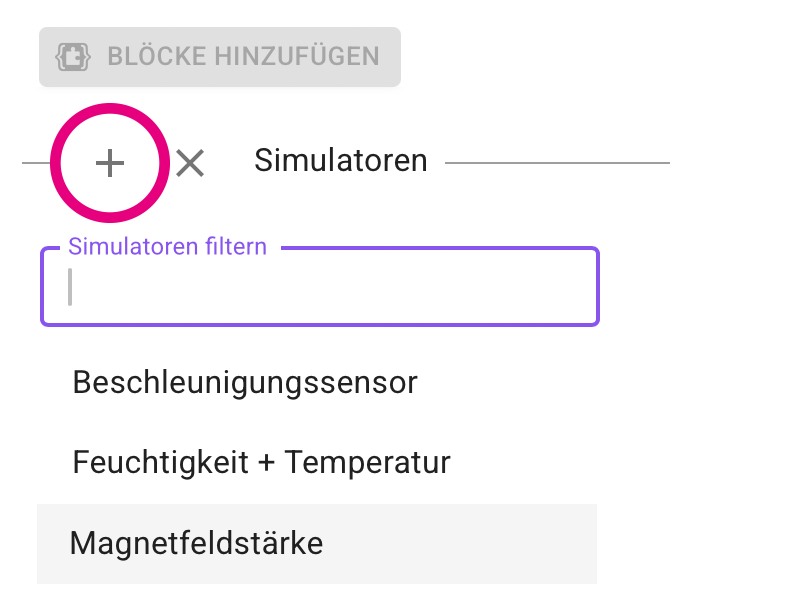Click the grey add-blocks button label text
Screen dimensions: 800x600
click(243, 56)
